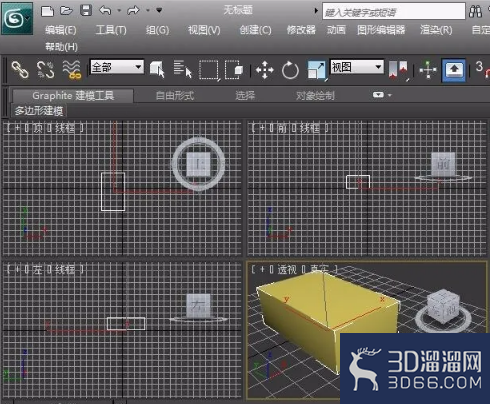Image resolution: width=490 pixels, height=404 pixels.
Task: Switch to the 选择 ribbon tab
Action: pos(245,96)
